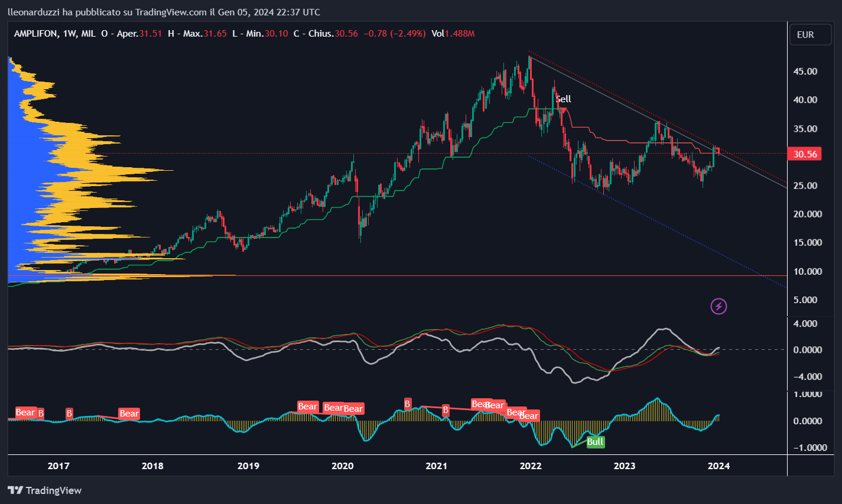Click the red 30.56 current price label

coord(805,154)
